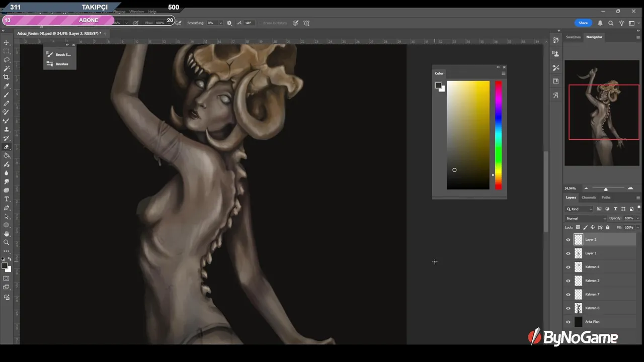This screenshot has height=362, width=644.
Task: Open Brushes from the floating panel
Action: [x=61, y=64]
